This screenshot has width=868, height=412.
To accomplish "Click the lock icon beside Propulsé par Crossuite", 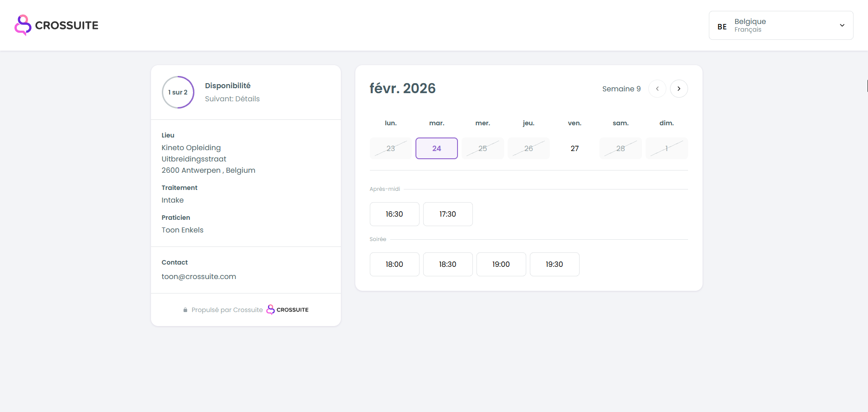I will coord(185,310).
